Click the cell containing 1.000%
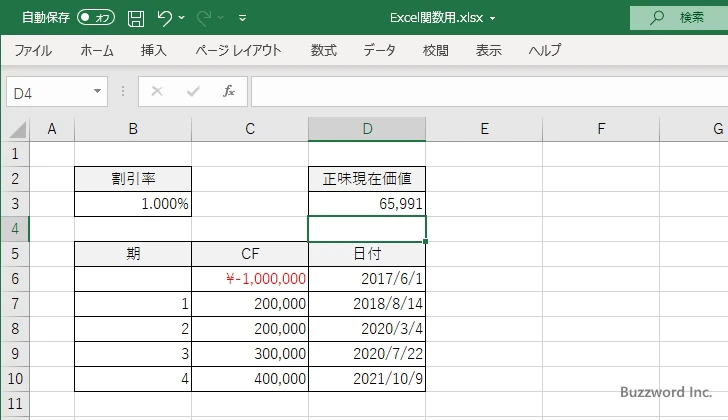 133,204
